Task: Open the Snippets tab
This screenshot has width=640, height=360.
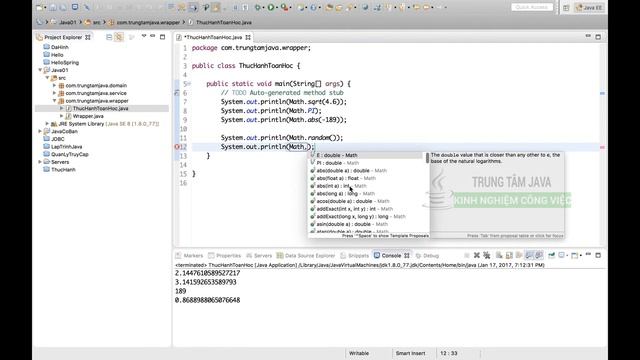Action: pyautogui.click(x=354, y=256)
